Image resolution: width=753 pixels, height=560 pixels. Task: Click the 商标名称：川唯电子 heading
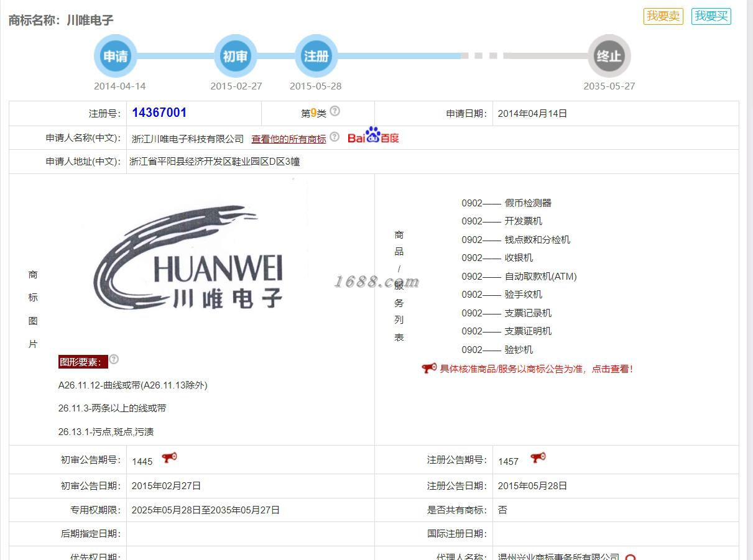[61, 20]
